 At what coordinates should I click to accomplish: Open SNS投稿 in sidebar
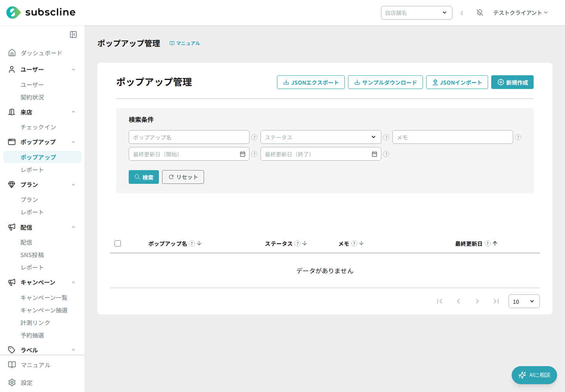coord(32,255)
